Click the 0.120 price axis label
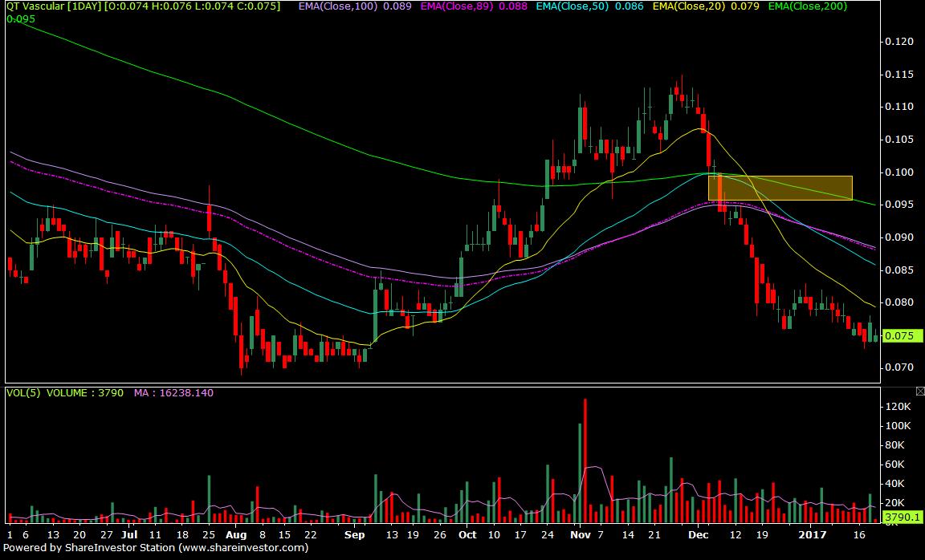 (x=899, y=41)
